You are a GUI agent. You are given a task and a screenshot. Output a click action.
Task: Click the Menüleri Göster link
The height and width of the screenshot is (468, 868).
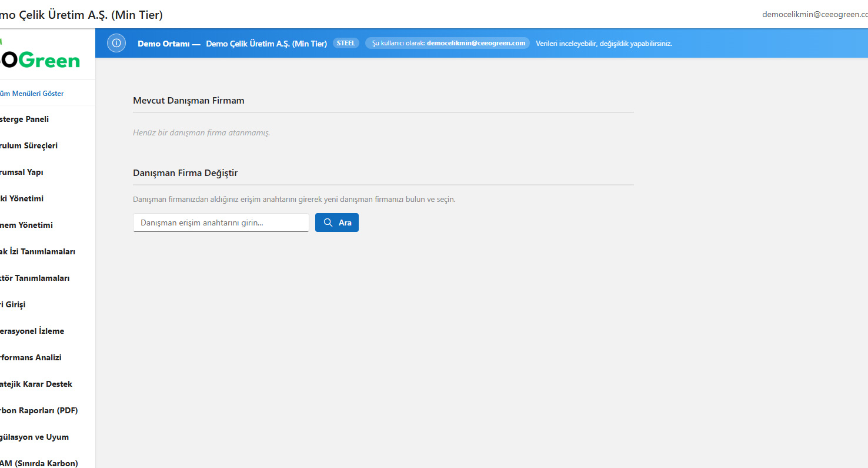tap(32, 94)
